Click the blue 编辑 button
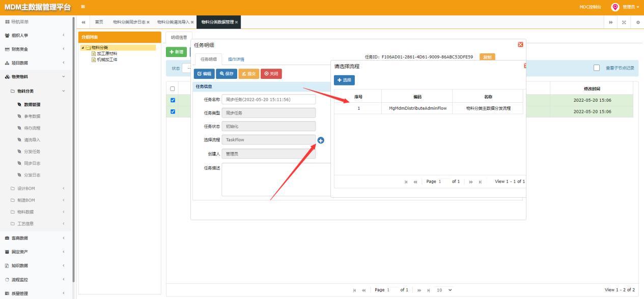 tap(204, 74)
